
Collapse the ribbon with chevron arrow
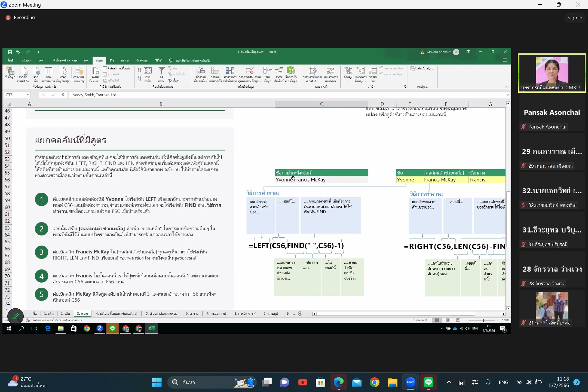click(507, 87)
